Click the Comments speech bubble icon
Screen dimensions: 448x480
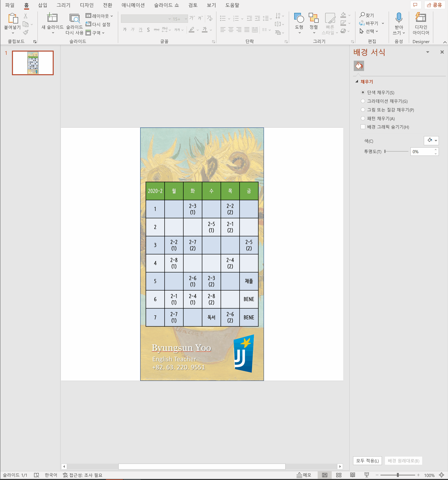click(415, 5)
